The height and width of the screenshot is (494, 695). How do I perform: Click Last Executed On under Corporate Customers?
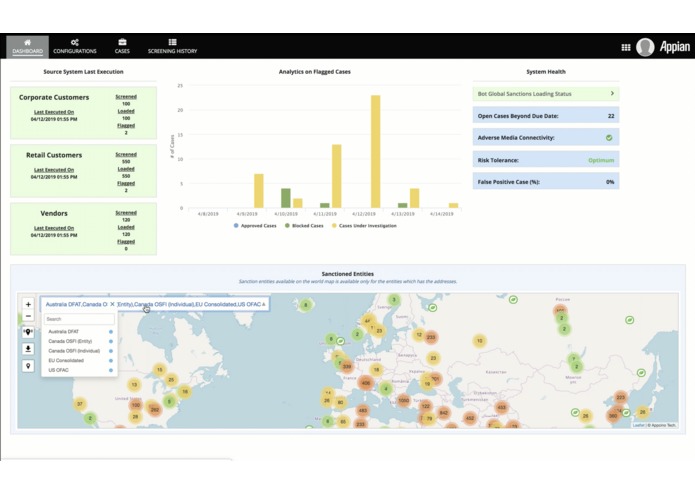pyautogui.click(x=54, y=112)
